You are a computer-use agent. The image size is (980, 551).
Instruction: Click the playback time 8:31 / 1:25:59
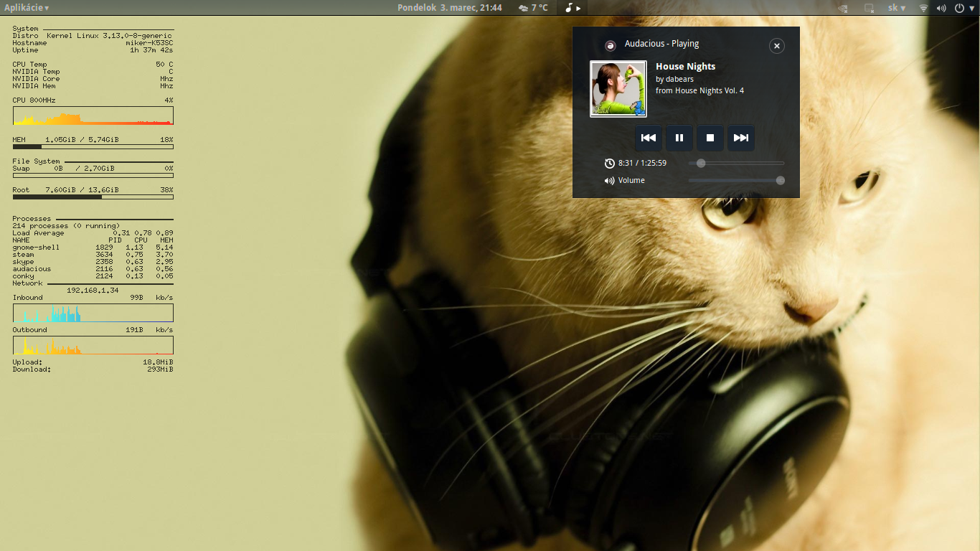[x=642, y=164]
